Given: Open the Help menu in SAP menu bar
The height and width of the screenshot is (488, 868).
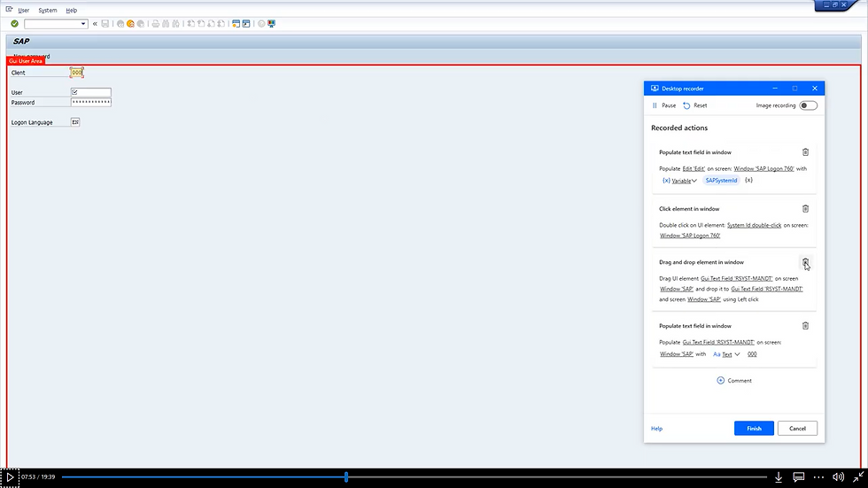Looking at the screenshot, I should (72, 10).
